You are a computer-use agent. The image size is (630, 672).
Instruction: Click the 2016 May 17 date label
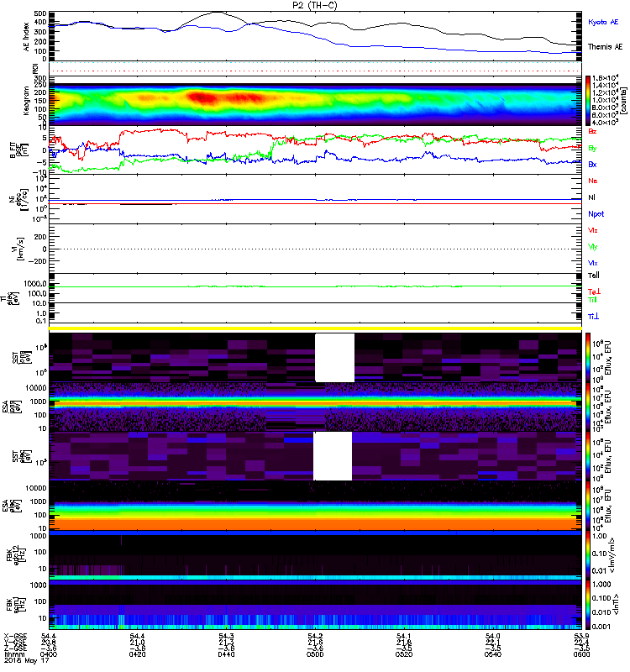[x=20, y=663]
